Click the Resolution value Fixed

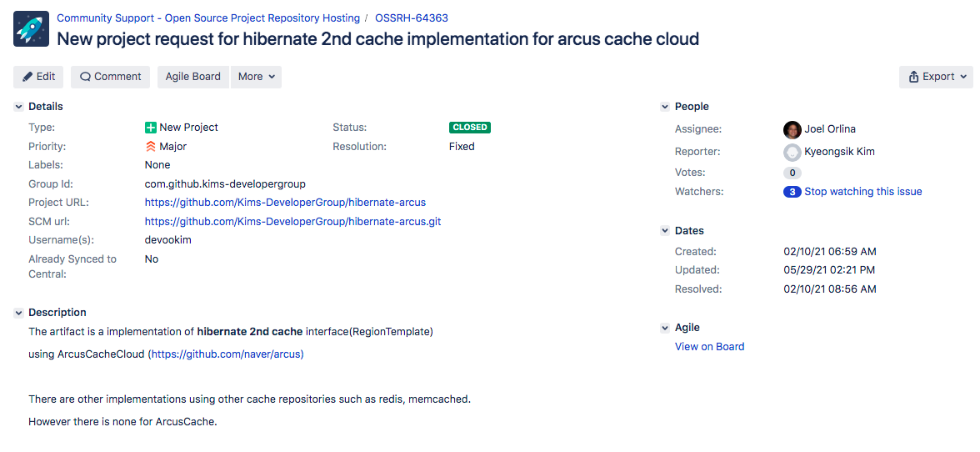pyautogui.click(x=462, y=146)
